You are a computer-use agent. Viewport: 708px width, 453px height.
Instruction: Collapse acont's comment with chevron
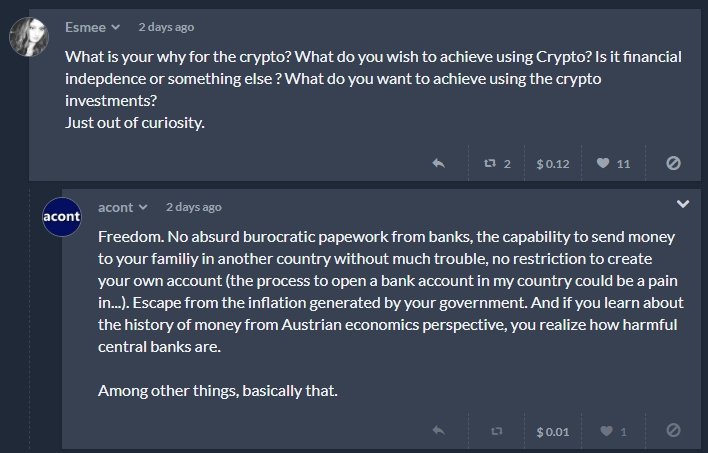[683, 204]
